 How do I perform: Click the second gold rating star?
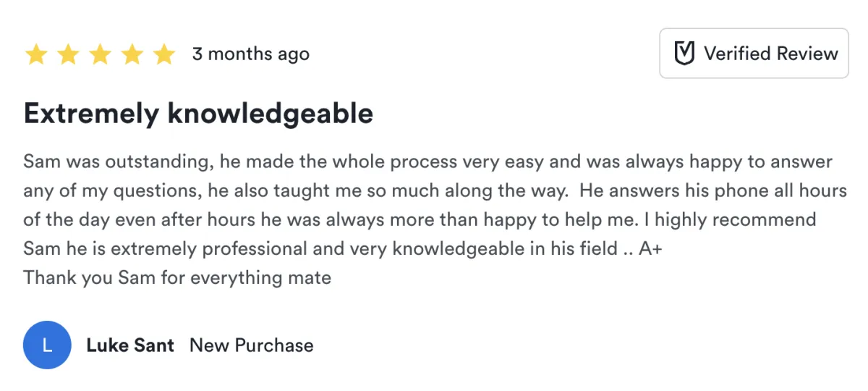pyautogui.click(x=68, y=54)
